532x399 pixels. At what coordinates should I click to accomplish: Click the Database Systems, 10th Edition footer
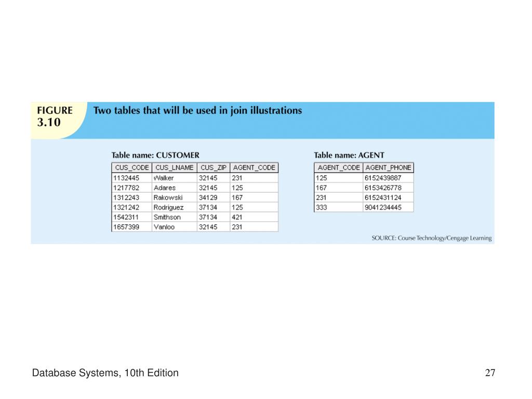click(x=105, y=373)
